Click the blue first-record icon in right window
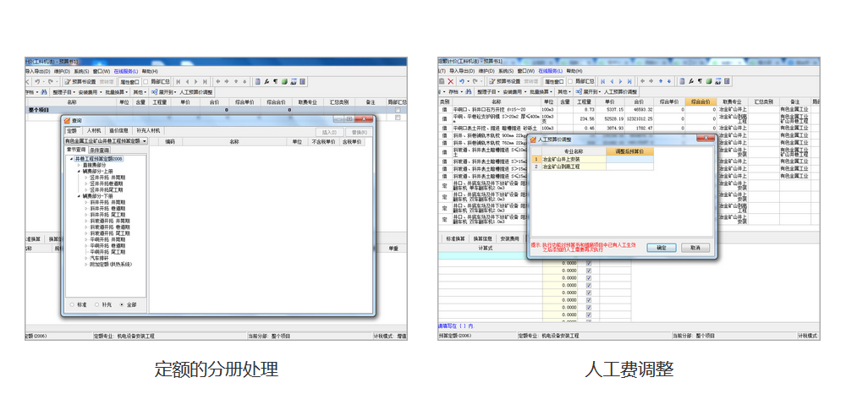Viewport: 868px width, 394px height. click(603, 82)
